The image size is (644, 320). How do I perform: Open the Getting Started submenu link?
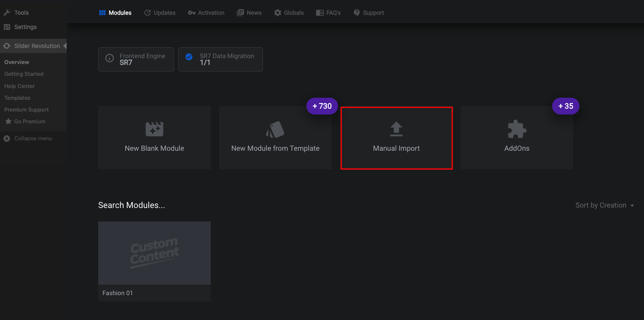[24, 74]
